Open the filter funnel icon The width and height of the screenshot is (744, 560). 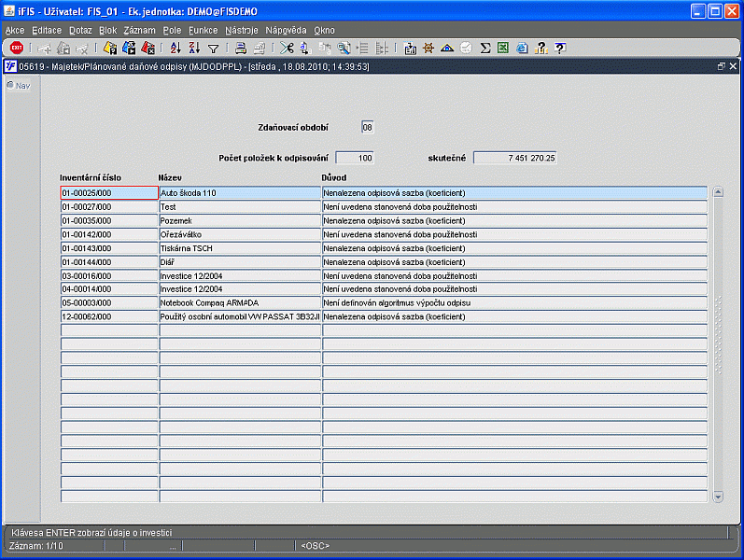[214, 49]
